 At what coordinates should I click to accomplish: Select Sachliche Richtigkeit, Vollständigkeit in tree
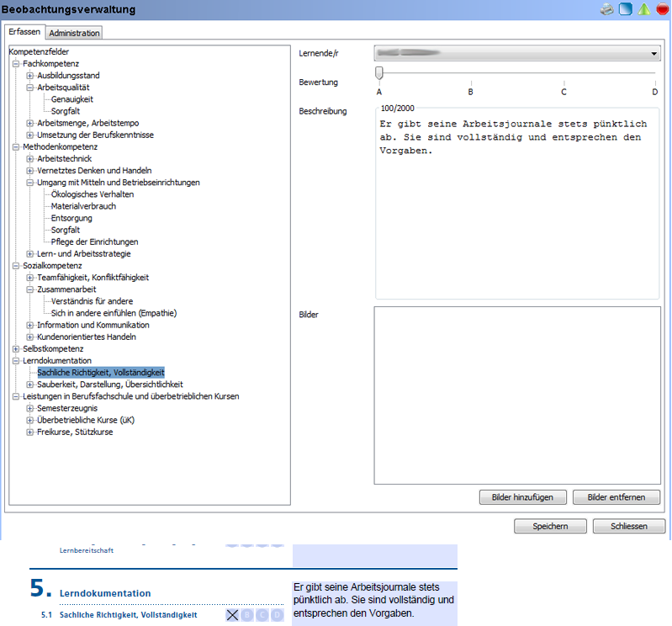point(101,373)
